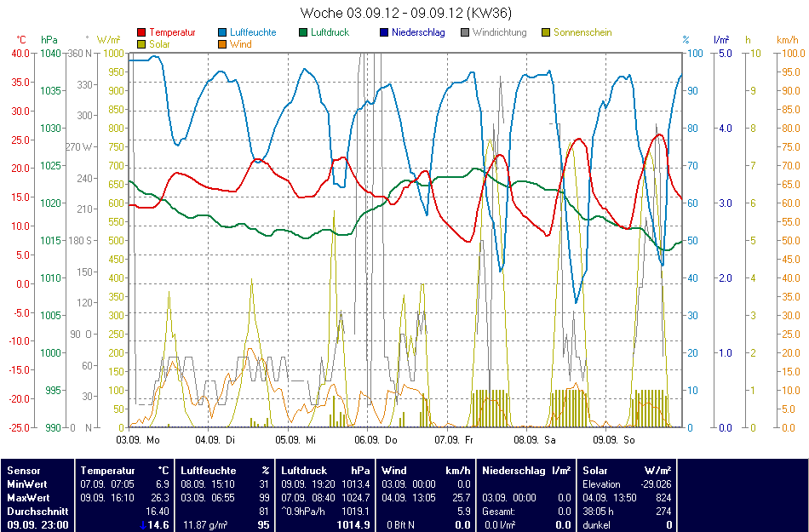Click the '04.09. Di' date label
Image resolution: width=809 pixels, height=532 pixels.
(214, 440)
